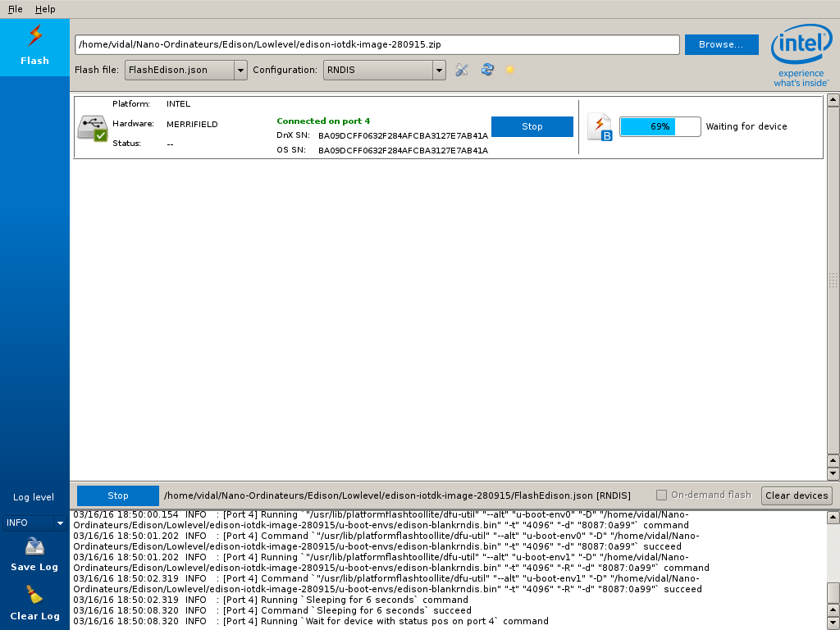Click the flash file icon beside progress bar
Screen dimensions: 840x630
tap(600, 127)
